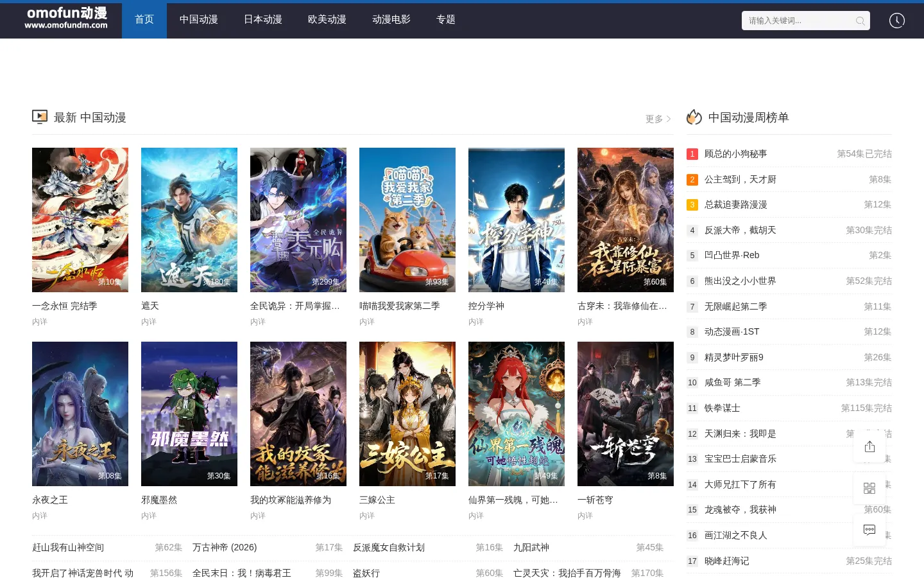Open 三嫁公主 poster thumbnail

point(407,414)
